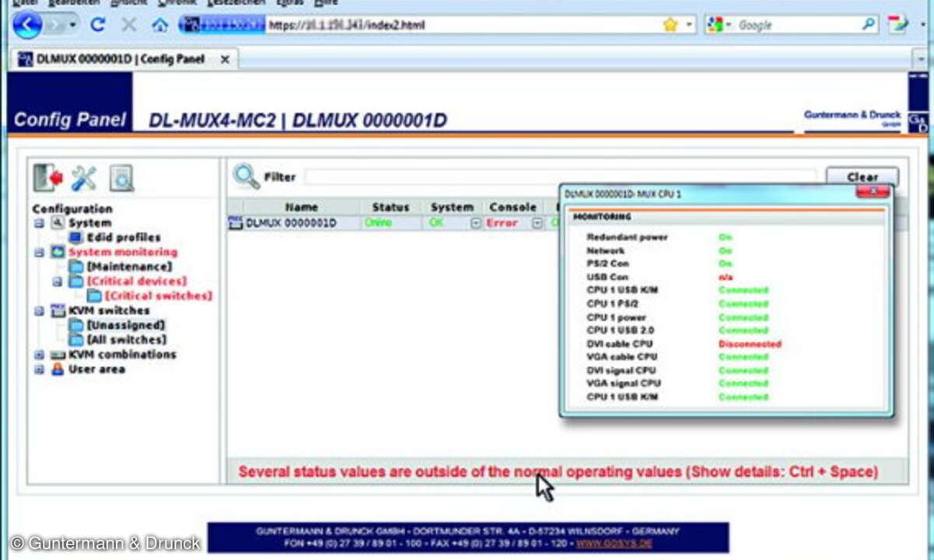Click the User area person icon
934x560 pixels.
tap(58, 369)
